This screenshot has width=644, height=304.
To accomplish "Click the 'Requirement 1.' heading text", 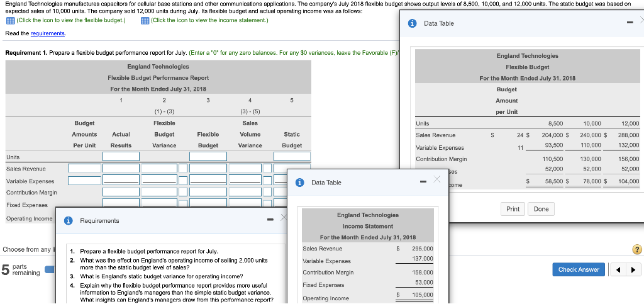I will click(25, 53).
